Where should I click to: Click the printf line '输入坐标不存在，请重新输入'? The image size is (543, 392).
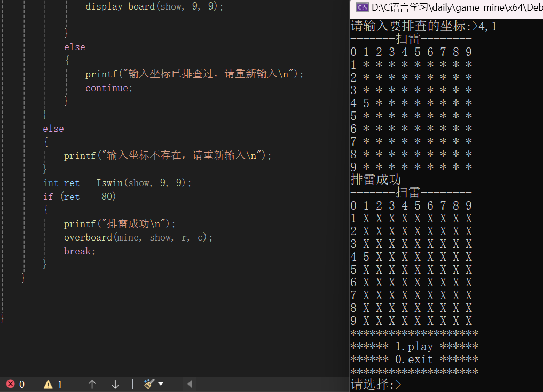click(x=168, y=155)
